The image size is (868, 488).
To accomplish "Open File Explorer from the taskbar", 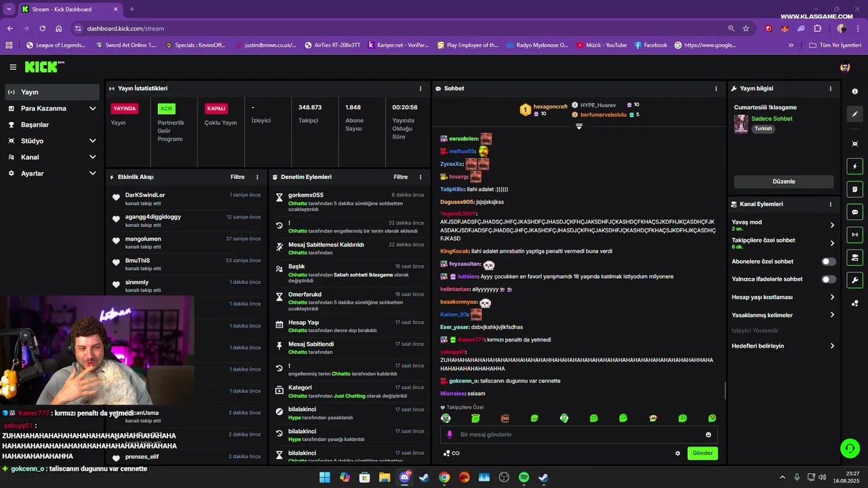I will click(384, 477).
